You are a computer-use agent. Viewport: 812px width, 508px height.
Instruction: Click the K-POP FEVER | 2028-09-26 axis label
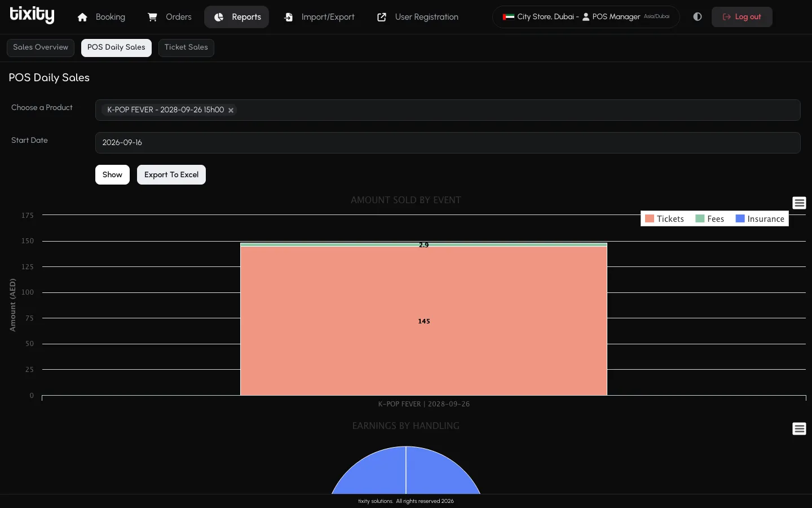click(424, 404)
